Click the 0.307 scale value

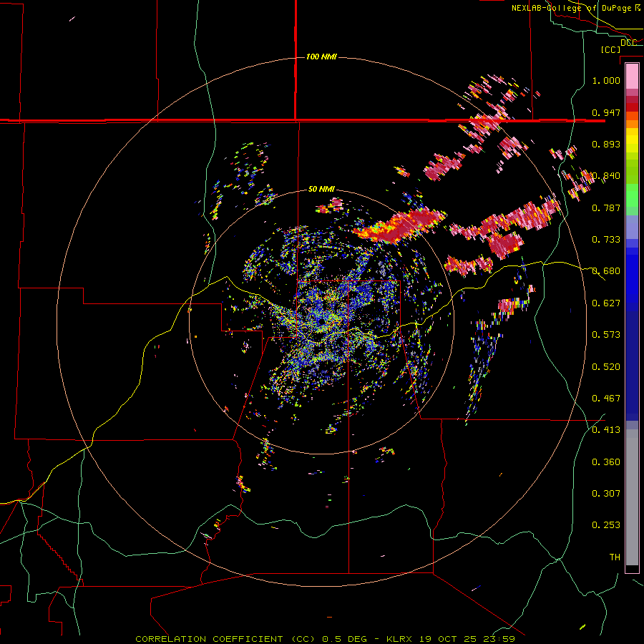[x=606, y=494]
